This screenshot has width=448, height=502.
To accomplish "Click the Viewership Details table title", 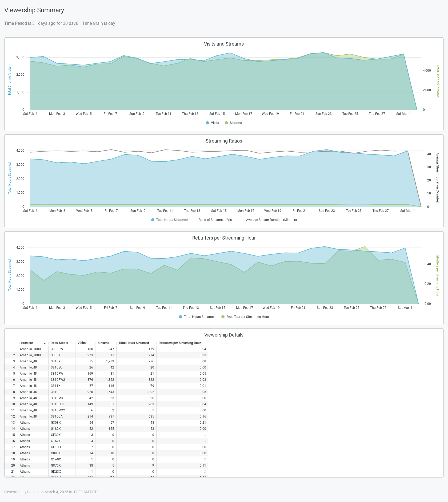I will [224, 335].
